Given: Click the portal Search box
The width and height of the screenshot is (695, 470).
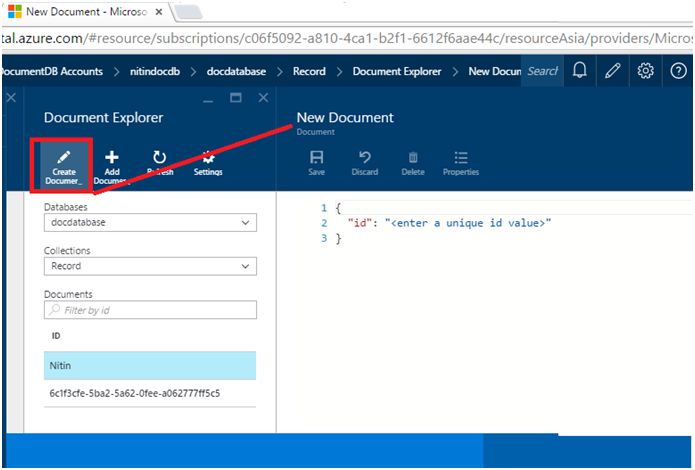Looking at the screenshot, I should click(x=543, y=71).
